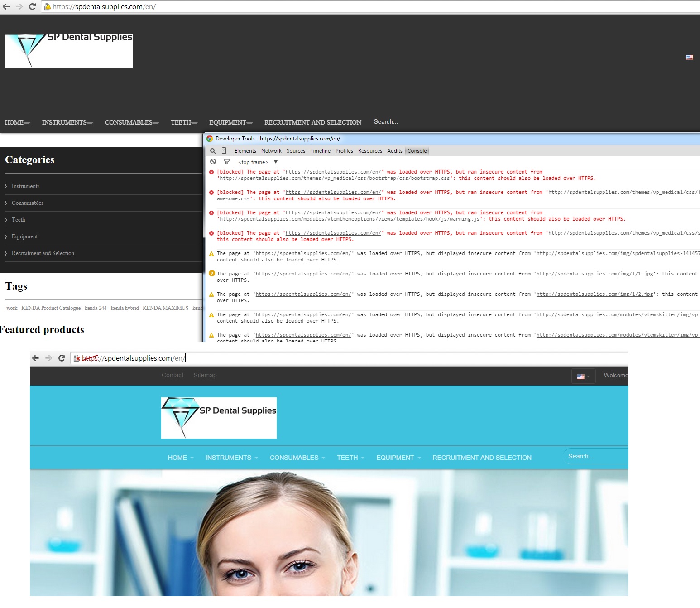Click the KENDA Product Catalogue tag
The height and width of the screenshot is (608, 700).
(51, 308)
